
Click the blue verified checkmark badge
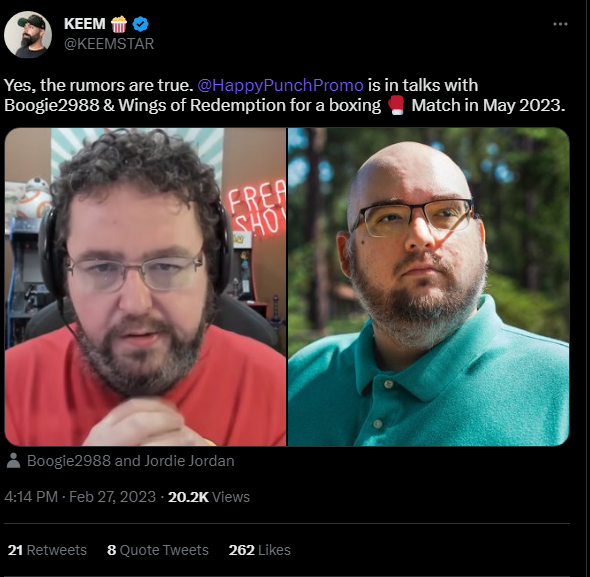coord(141,24)
